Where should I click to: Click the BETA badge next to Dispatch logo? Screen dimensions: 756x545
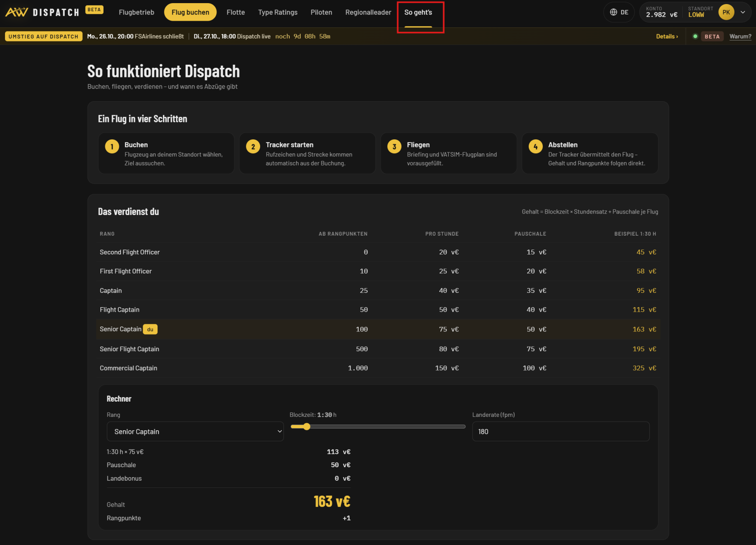pyautogui.click(x=94, y=10)
